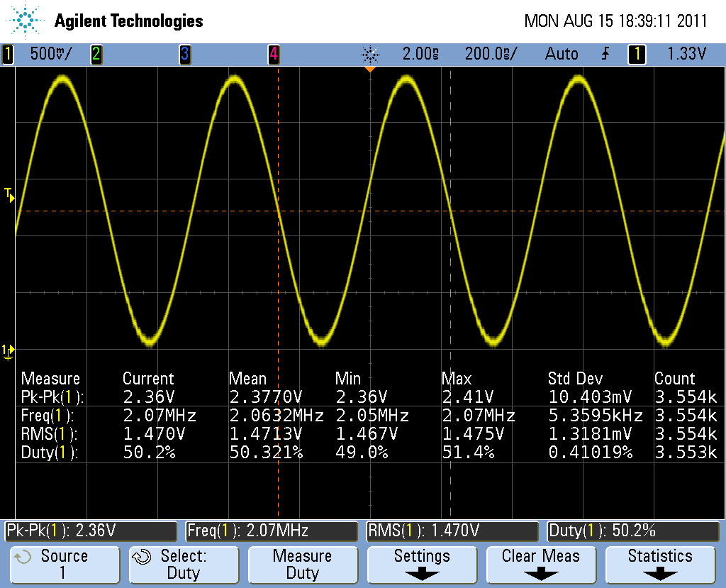Viewport: 726px width, 588px height.
Task: Click the Pk-Pk(1): 2.36V readout
Action: [x=91, y=531]
